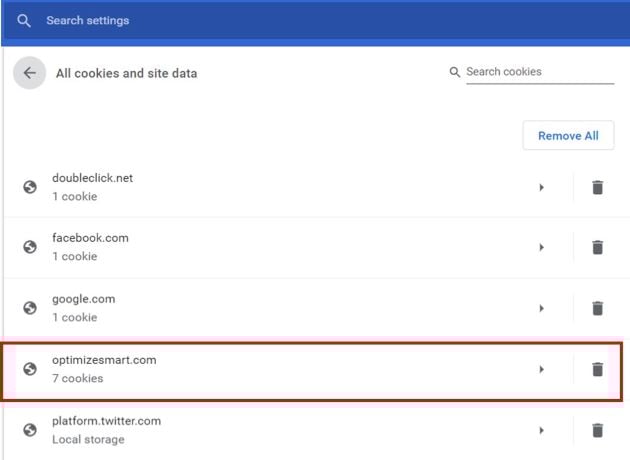
Task: Click the Remove All button
Action: 568,135
